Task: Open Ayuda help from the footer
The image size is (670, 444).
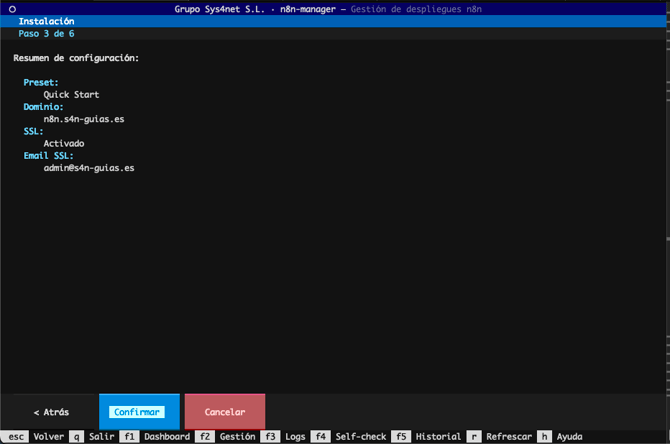Action: coord(569,437)
